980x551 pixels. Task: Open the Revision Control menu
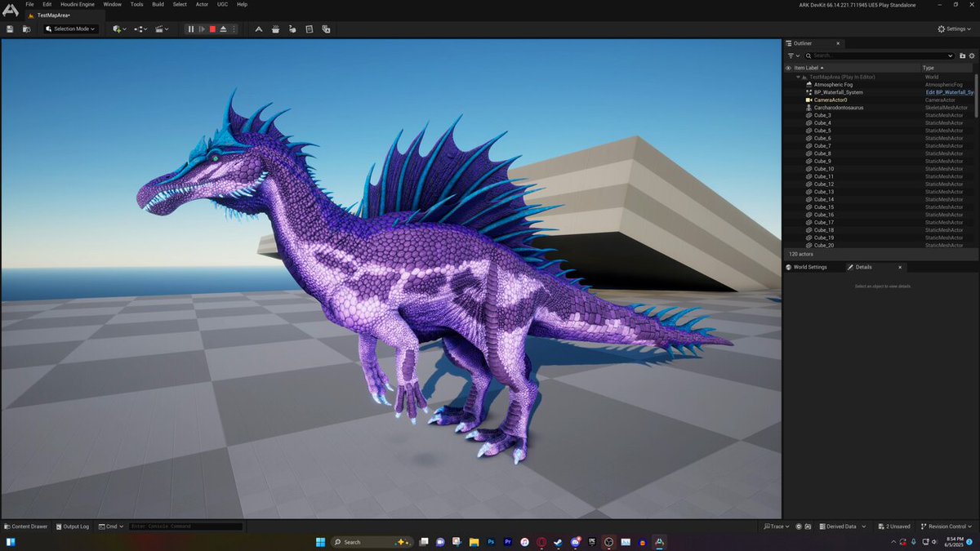[x=947, y=527]
